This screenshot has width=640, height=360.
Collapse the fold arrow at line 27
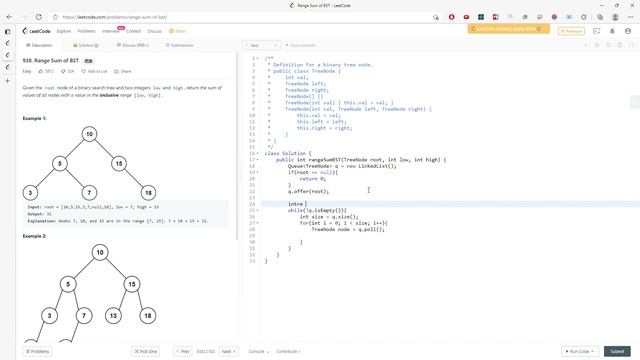point(258,223)
